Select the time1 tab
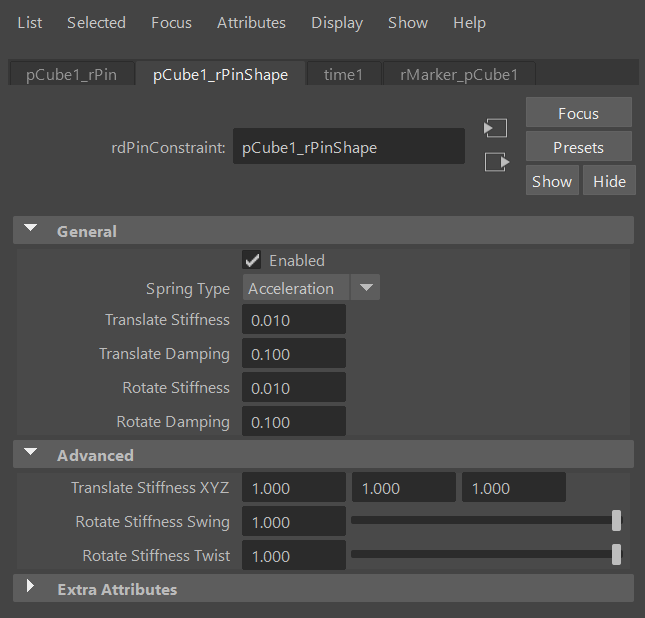 click(x=343, y=75)
